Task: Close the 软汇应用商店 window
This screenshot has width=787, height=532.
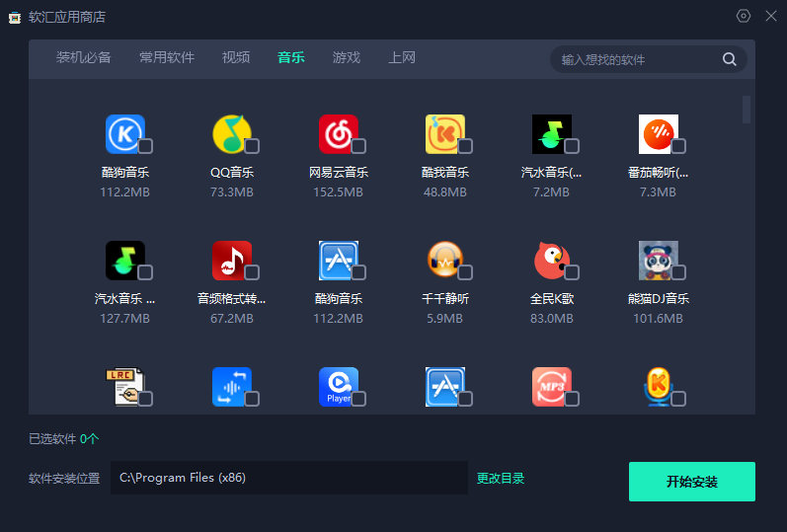Action: point(771,16)
